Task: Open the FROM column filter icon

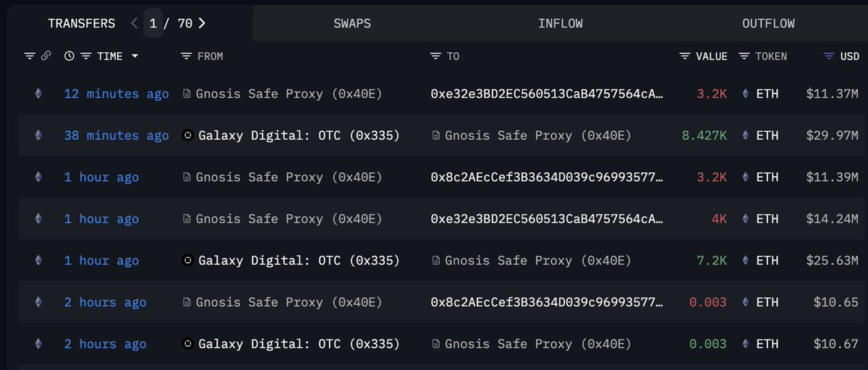Action: [x=186, y=56]
